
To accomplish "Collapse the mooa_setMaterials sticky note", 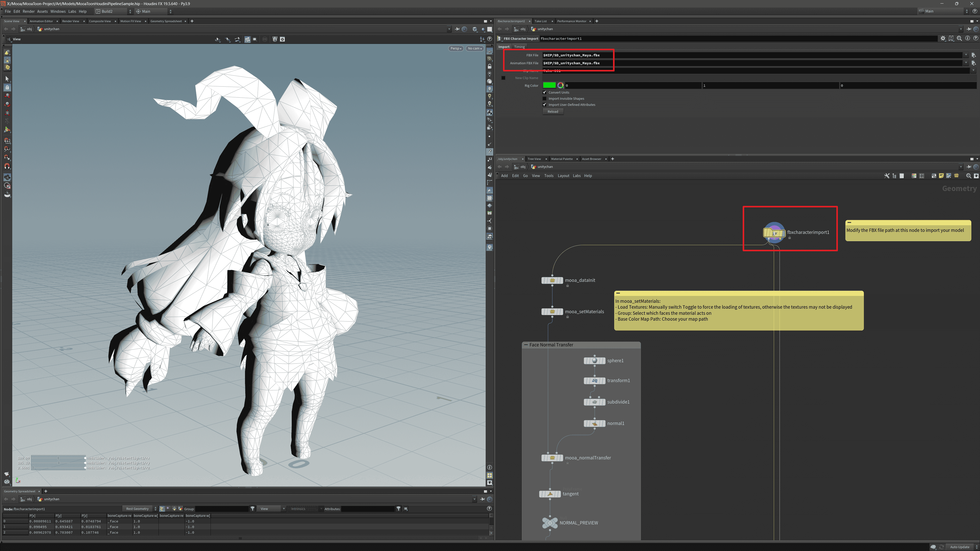I will (618, 293).
